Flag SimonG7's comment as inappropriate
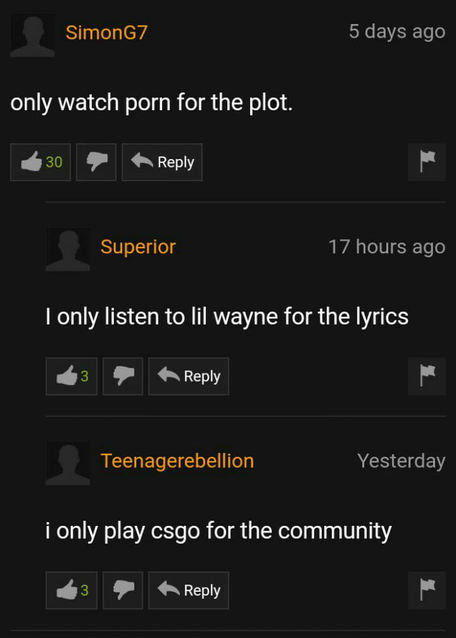This screenshot has width=456, height=638. tap(427, 162)
